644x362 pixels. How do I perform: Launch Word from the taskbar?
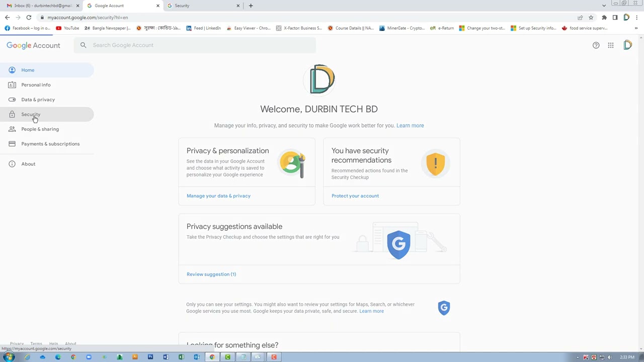tap(166, 357)
